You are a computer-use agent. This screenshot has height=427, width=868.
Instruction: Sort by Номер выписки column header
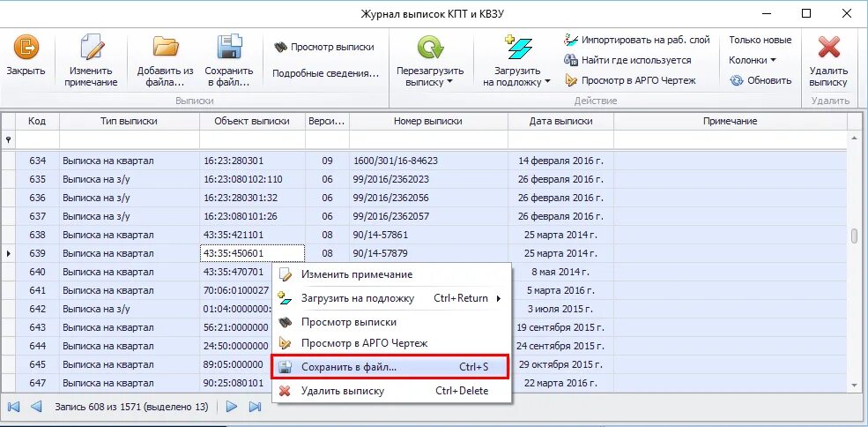[x=428, y=121]
